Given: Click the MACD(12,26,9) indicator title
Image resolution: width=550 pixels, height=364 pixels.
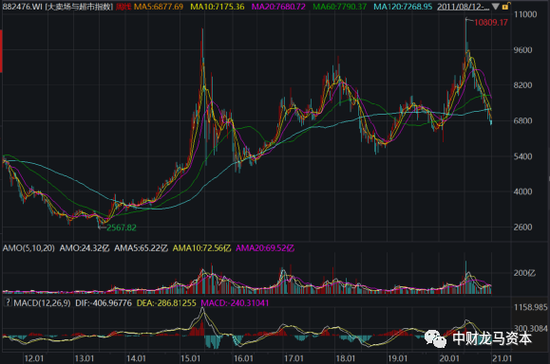Looking at the screenshot, I should [x=42, y=303].
